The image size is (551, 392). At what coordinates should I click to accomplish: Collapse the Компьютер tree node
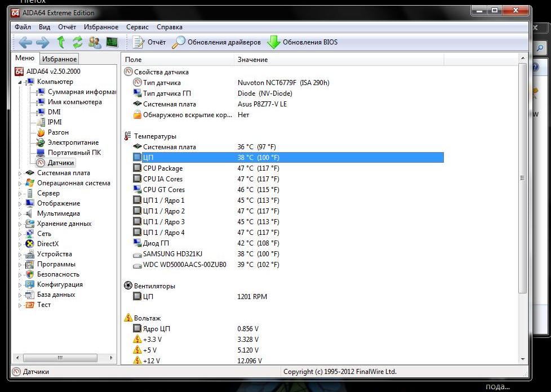[21, 82]
